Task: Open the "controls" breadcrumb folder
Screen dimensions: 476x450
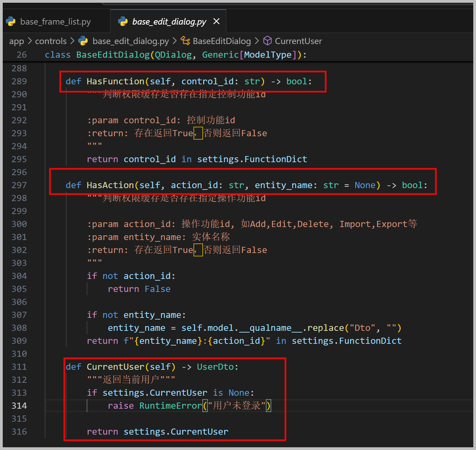Action: tap(51, 41)
